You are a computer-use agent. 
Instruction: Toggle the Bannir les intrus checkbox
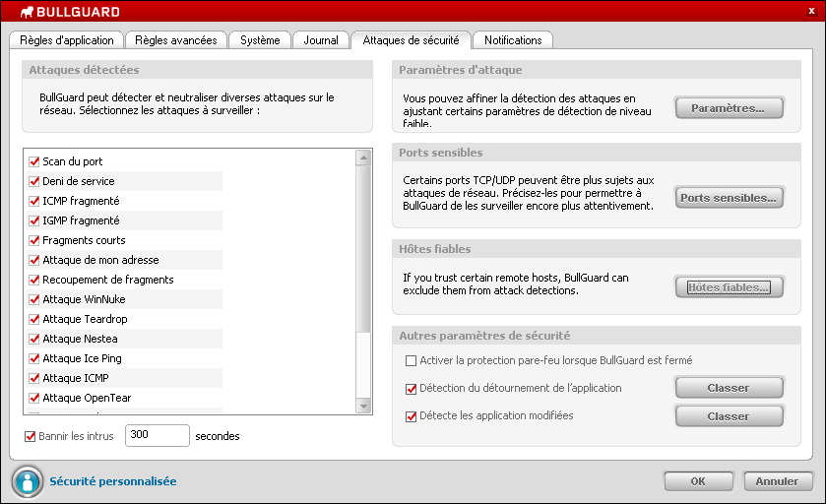[x=30, y=437]
